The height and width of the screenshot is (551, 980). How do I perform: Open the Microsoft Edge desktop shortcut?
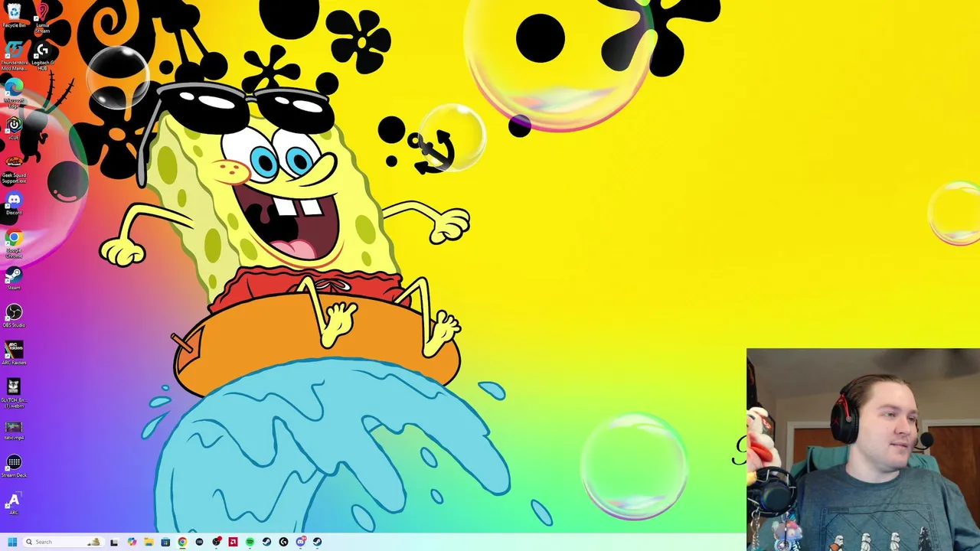coord(14,92)
